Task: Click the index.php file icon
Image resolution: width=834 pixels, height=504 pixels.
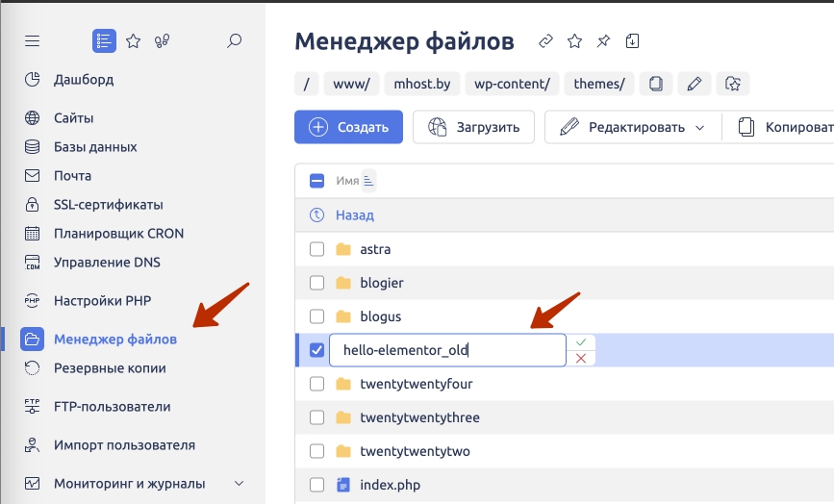Action: (343, 485)
